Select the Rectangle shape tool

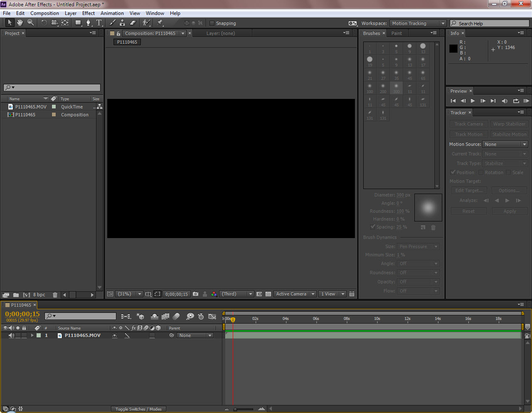[78, 23]
